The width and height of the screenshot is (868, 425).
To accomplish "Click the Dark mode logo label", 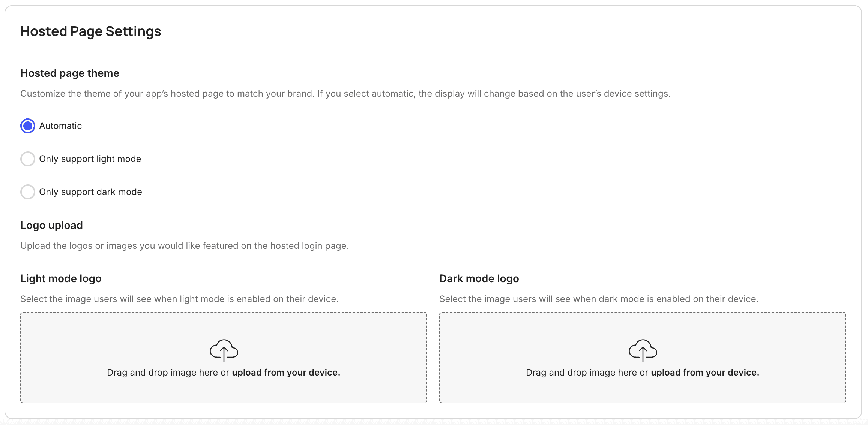I will click(479, 278).
